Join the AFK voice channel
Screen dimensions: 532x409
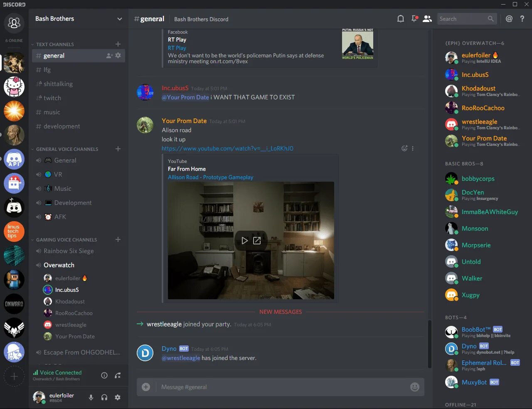[x=79, y=217]
